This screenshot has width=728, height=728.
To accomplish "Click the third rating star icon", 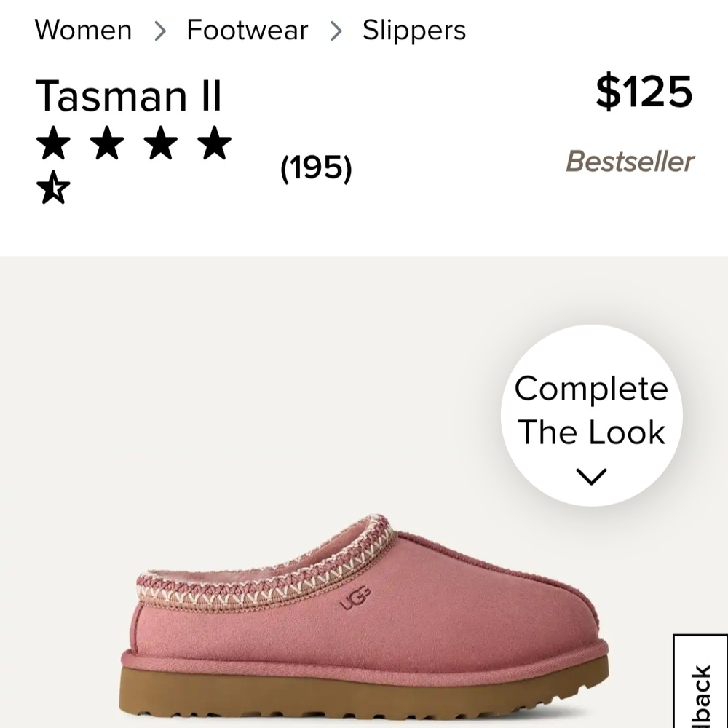I will 159,143.
